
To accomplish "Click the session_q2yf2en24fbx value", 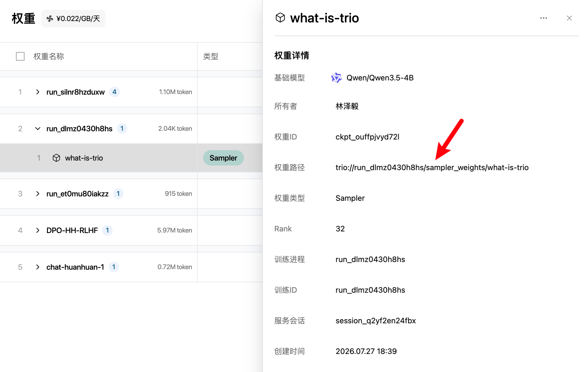I will click(376, 321).
